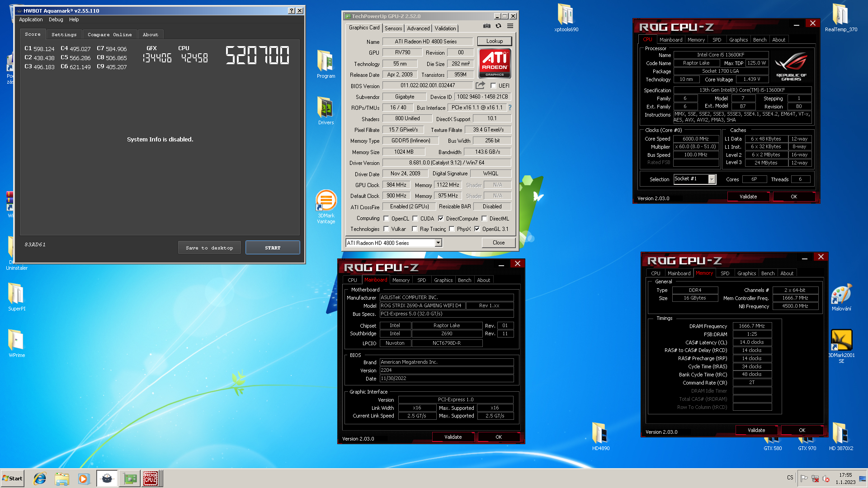This screenshot has width=868, height=488.
Task: Launch 3DMark Vantage shortcut
Action: point(325,206)
